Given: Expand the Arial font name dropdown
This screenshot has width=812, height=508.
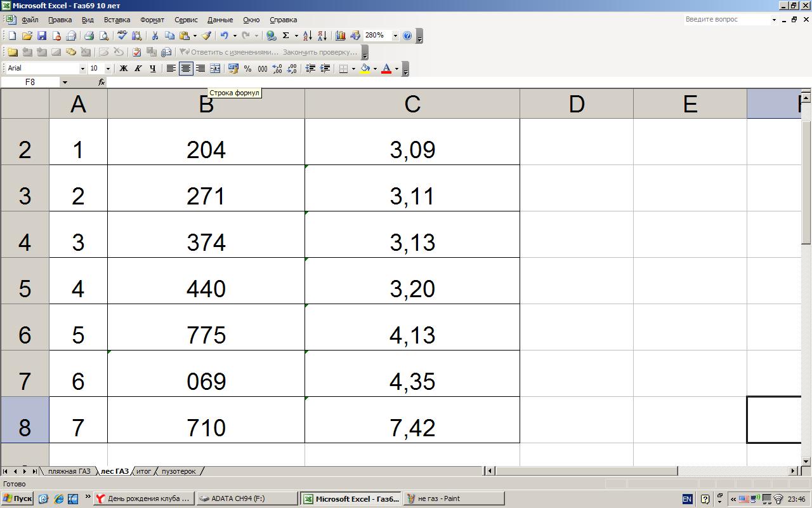Looking at the screenshot, I should point(82,69).
